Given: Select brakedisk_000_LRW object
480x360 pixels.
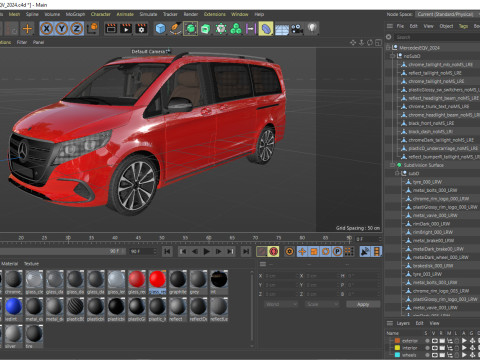Looking at the screenshot, I should click(433, 266).
